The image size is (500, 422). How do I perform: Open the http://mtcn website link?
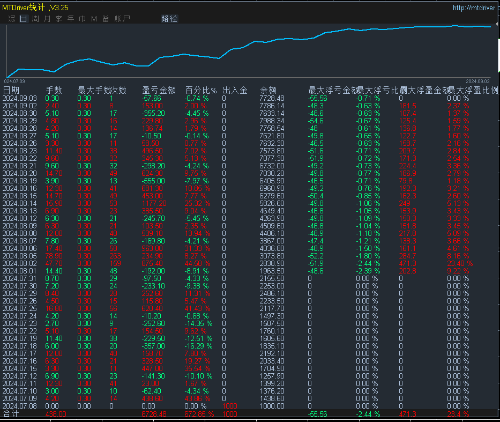pos(473,8)
